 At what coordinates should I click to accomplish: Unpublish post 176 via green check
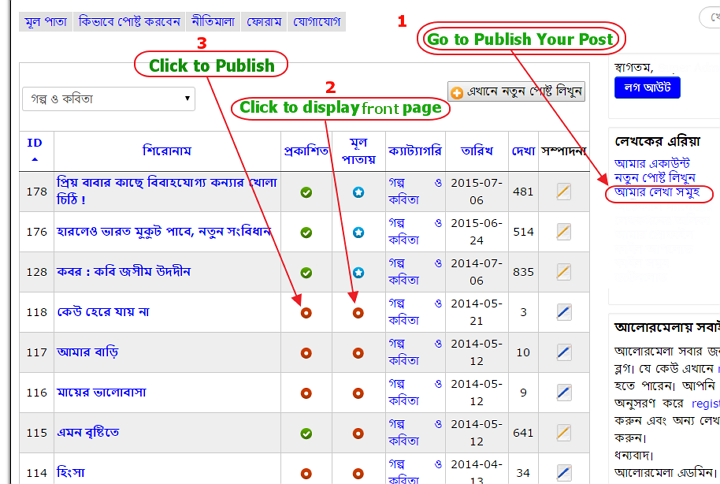306,232
